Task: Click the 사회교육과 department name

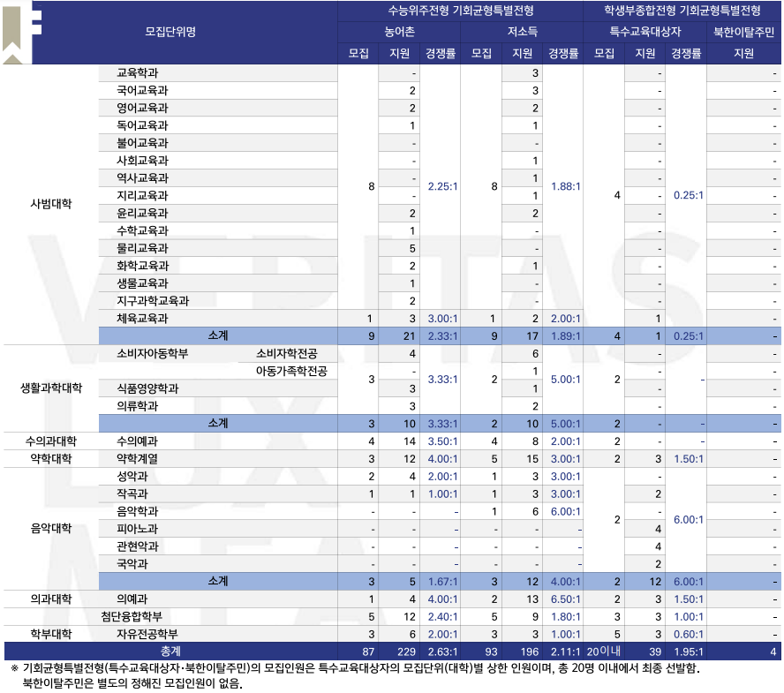Action: click(142, 161)
